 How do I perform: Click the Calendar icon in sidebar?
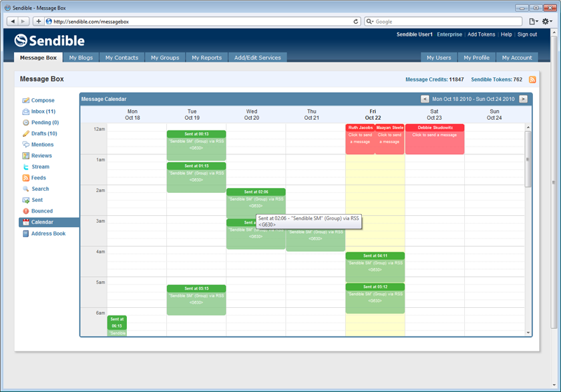[26, 222]
